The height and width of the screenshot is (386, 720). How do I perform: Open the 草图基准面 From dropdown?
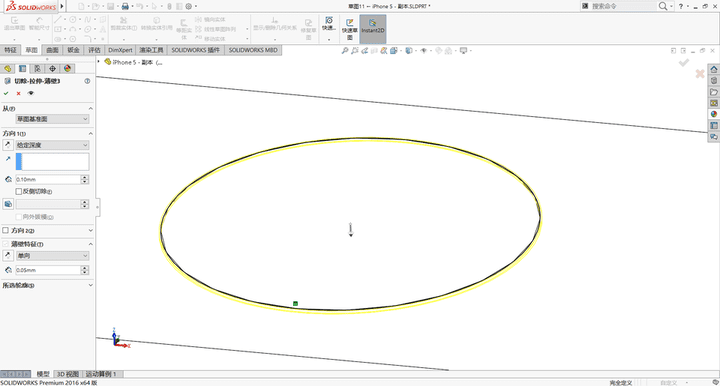52,119
